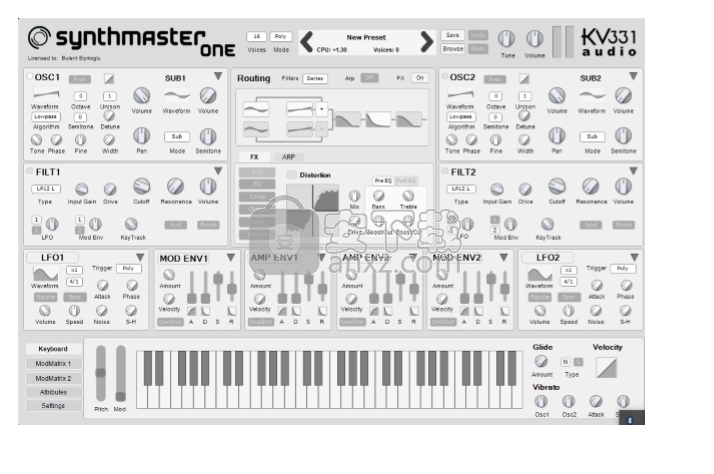This screenshot has height=474, width=714.
Task: Click the OSC2 Volume knob
Action: click(557, 96)
